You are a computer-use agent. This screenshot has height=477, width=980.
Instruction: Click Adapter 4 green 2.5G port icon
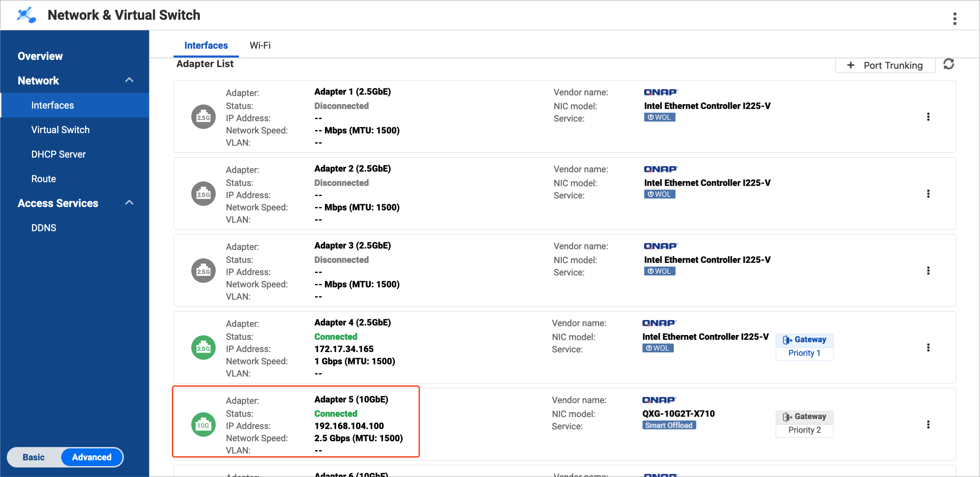click(x=203, y=348)
